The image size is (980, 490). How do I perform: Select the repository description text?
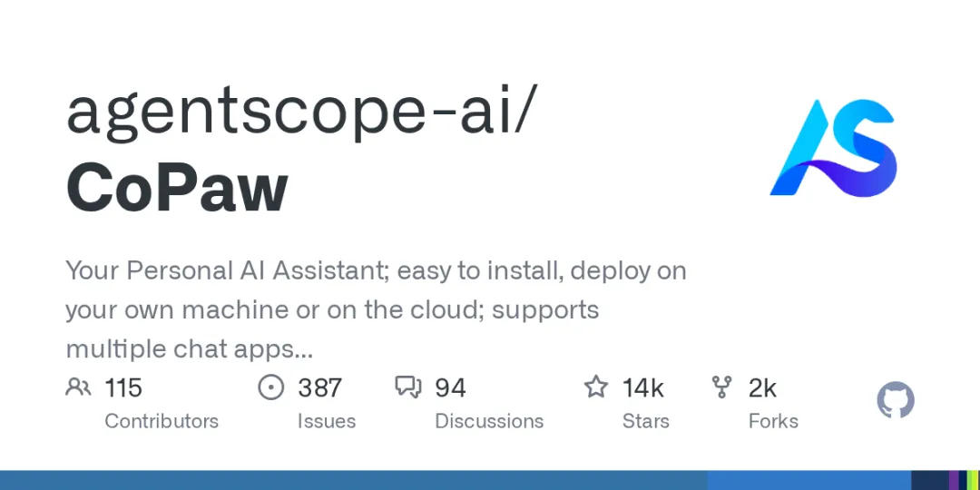point(376,310)
